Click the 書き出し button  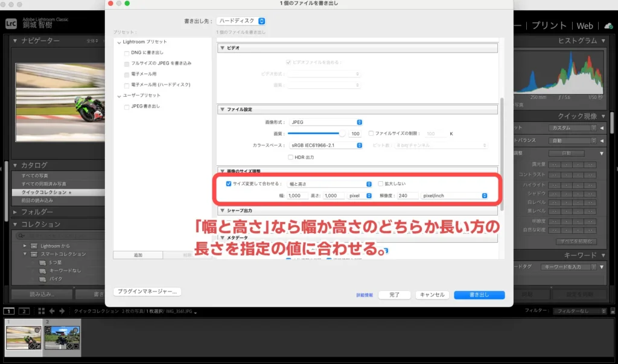(x=479, y=295)
